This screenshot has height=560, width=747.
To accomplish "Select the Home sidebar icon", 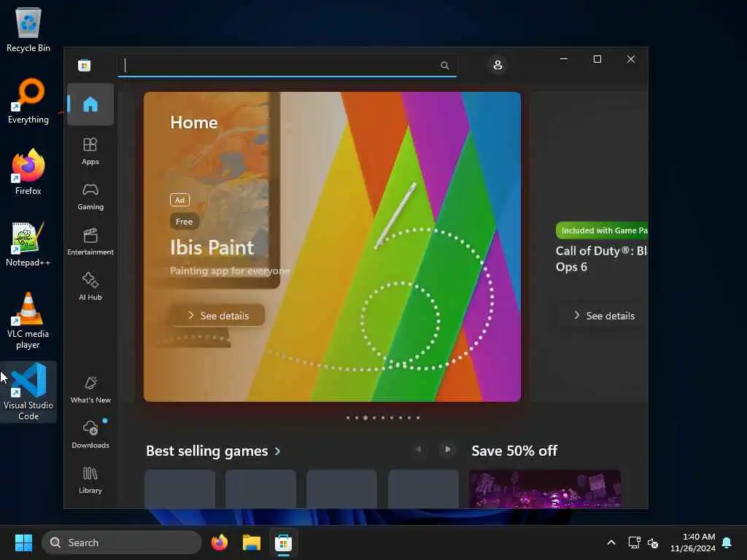I will (x=90, y=104).
